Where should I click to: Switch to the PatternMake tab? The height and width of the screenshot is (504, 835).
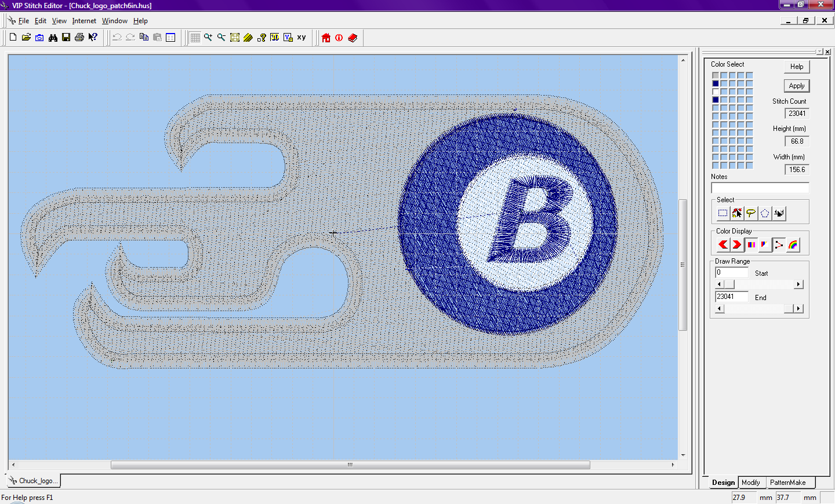pos(787,483)
